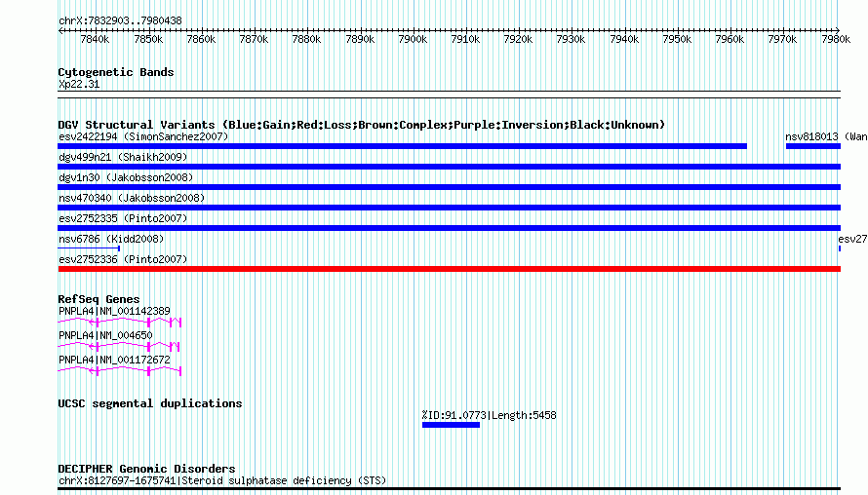This screenshot has width=868, height=495.
Task: Open variant esv2752336 (Pinto2007) label
Action: click(123, 259)
